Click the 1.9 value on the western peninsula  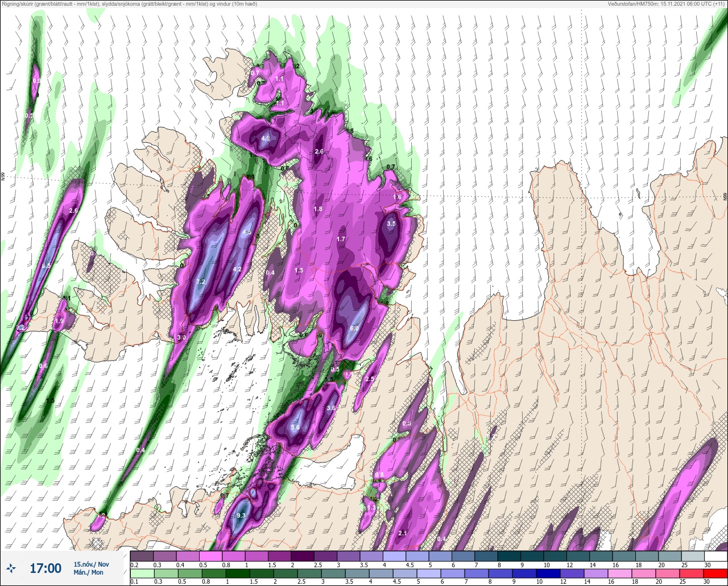click(59, 321)
